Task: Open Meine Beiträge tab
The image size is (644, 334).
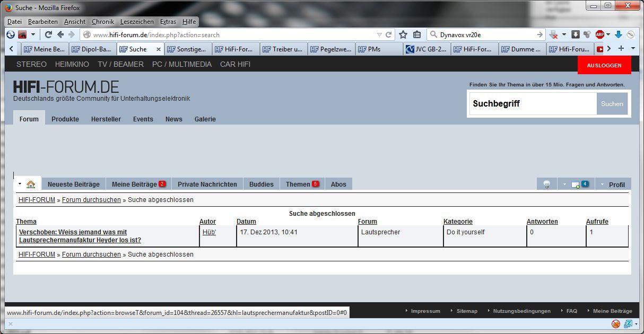Action: [138, 184]
